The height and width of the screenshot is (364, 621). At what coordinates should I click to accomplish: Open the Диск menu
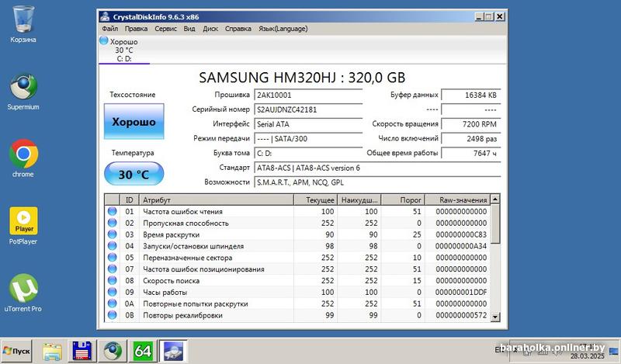point(210,29)
